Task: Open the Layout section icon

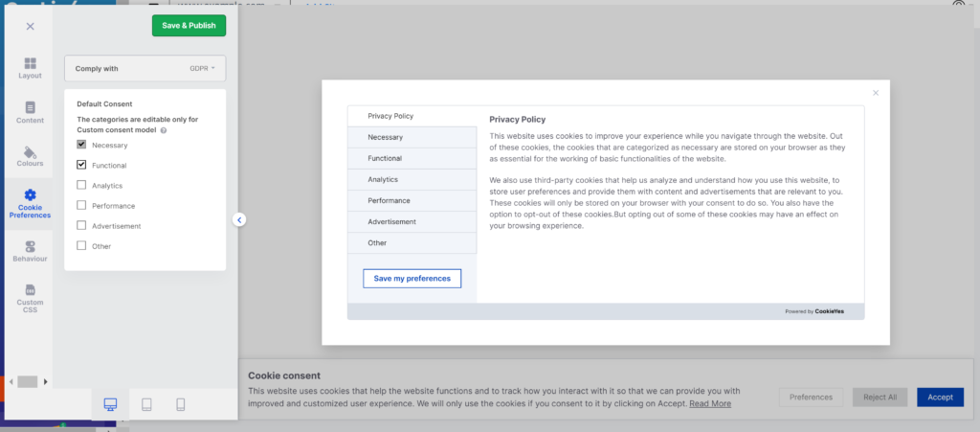Action: 30,69
